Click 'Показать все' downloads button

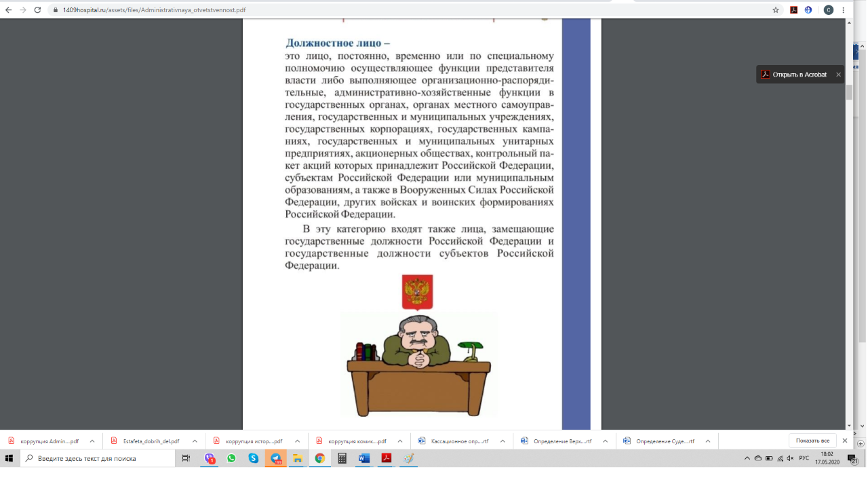(x=812, y=441)
